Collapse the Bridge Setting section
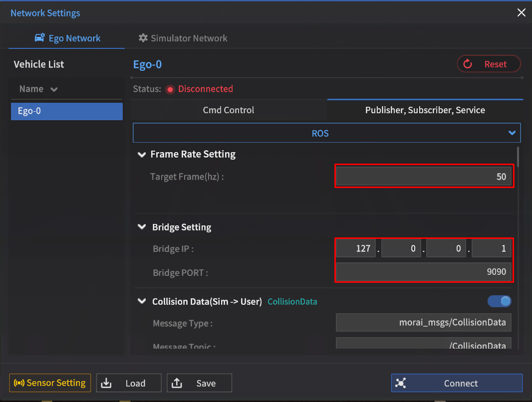The height and width of the screenshot is (402, 532). 142,227
